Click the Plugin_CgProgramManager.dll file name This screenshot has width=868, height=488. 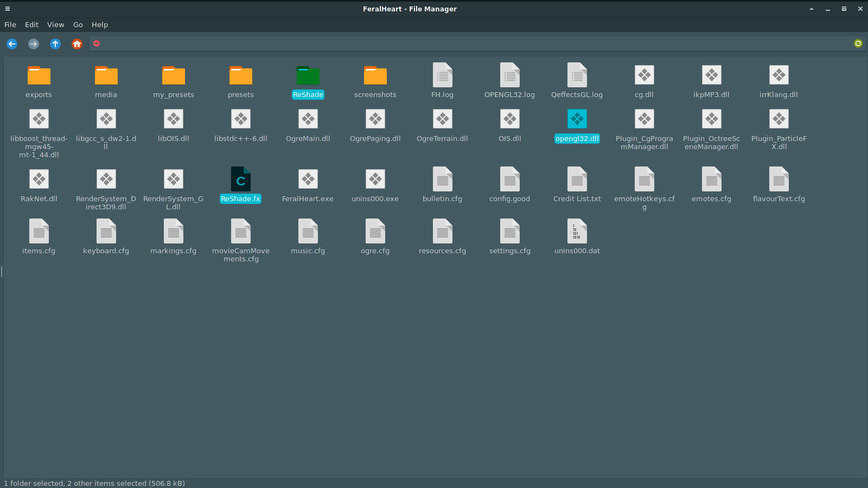(x=644, y=143)
